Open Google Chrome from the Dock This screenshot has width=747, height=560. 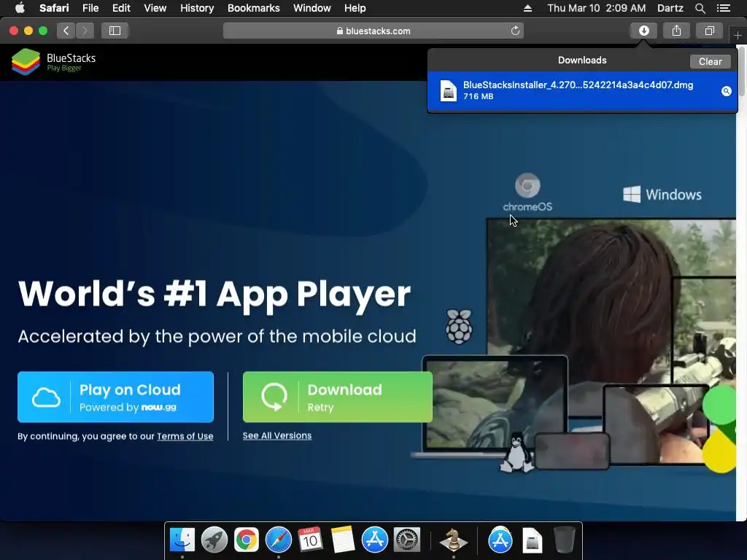[247, 540]
